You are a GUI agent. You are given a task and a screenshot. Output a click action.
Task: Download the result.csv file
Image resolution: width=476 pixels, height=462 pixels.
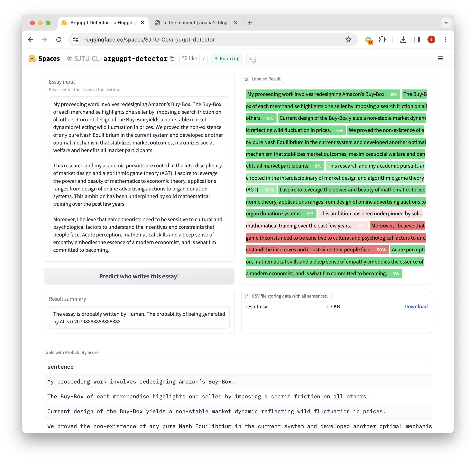click(x=416, y=307)
